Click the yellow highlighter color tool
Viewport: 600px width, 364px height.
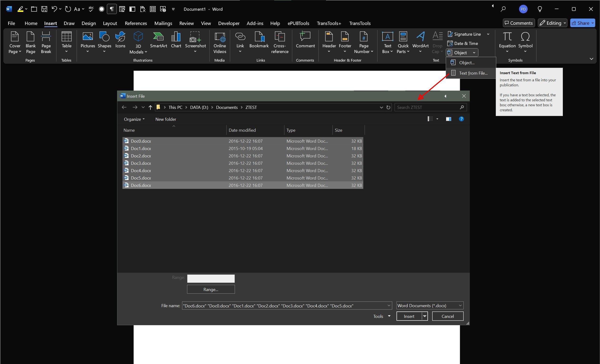coord(20,9)
